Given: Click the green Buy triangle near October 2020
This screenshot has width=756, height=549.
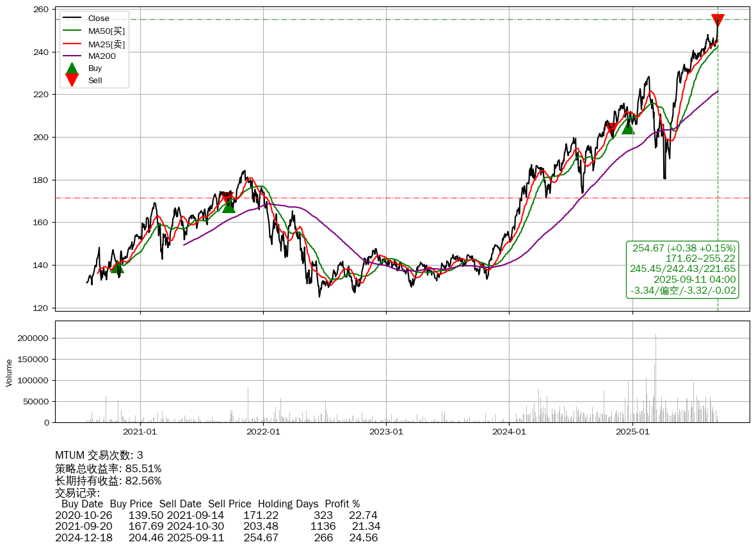Looking at the screenshot, I should (x=117, y=266).
